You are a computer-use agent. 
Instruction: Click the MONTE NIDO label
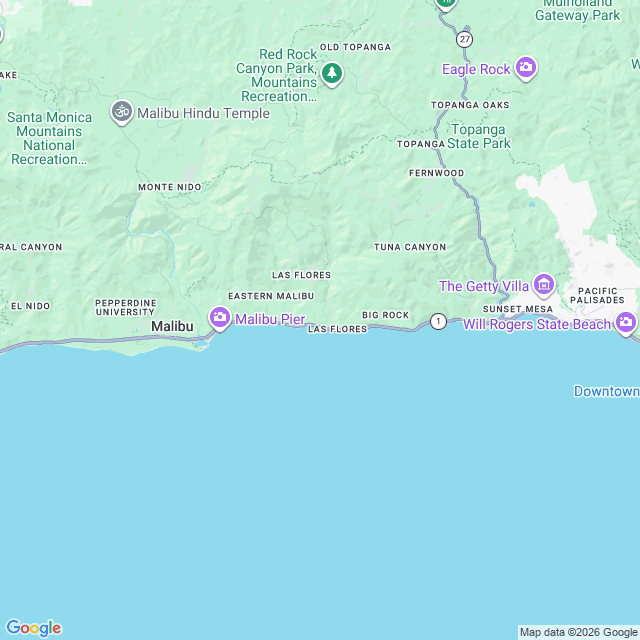coord(169,187)
